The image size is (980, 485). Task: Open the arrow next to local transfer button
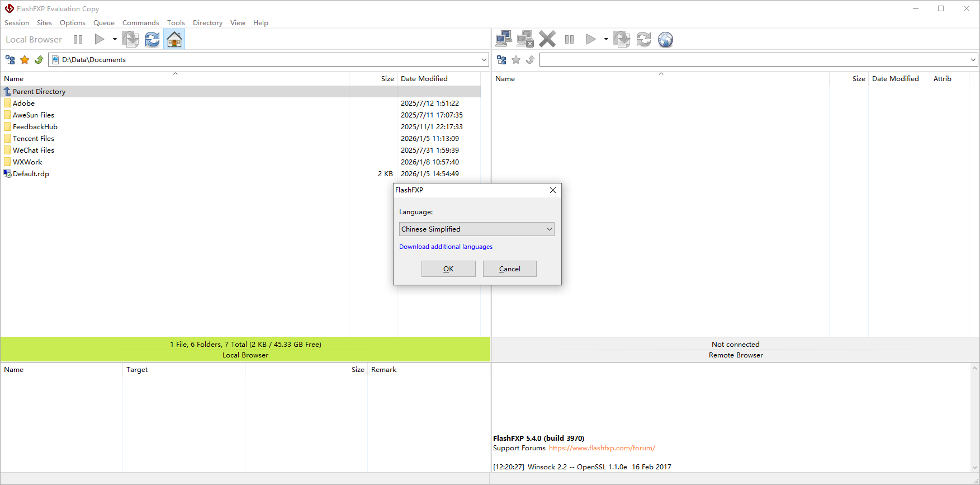coord(115,39)
